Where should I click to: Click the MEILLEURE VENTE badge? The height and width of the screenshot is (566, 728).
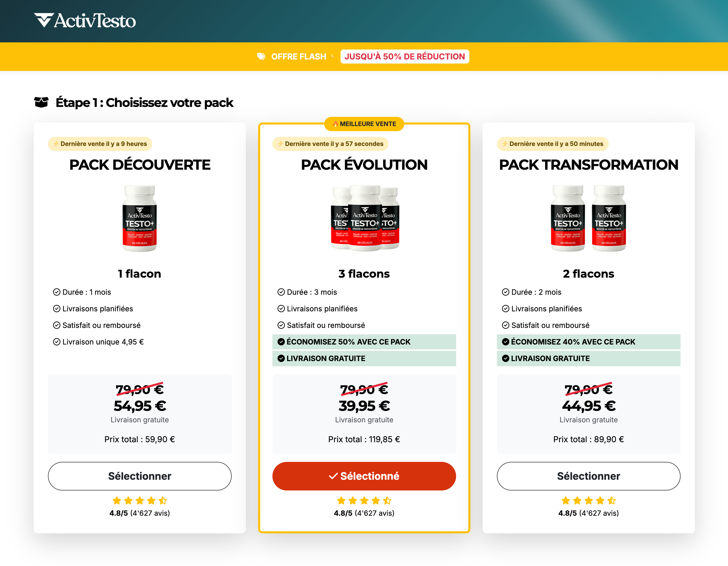click(364, 124)
